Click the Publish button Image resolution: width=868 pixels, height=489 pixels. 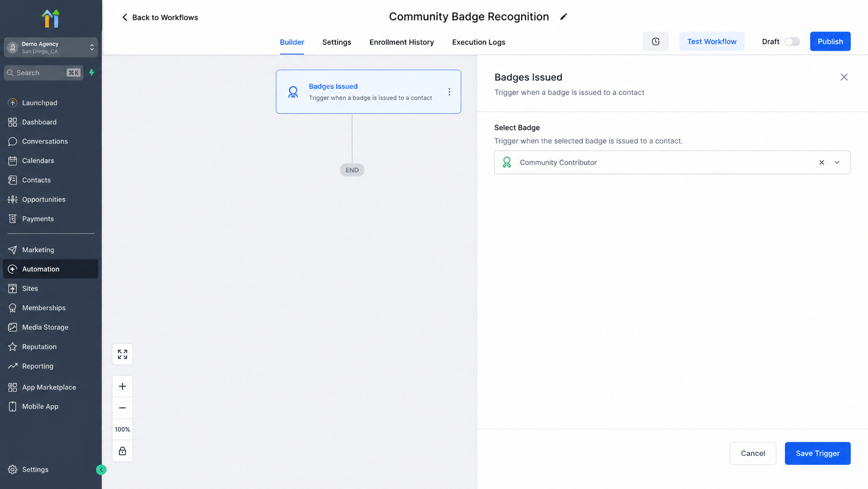point(830,42)
